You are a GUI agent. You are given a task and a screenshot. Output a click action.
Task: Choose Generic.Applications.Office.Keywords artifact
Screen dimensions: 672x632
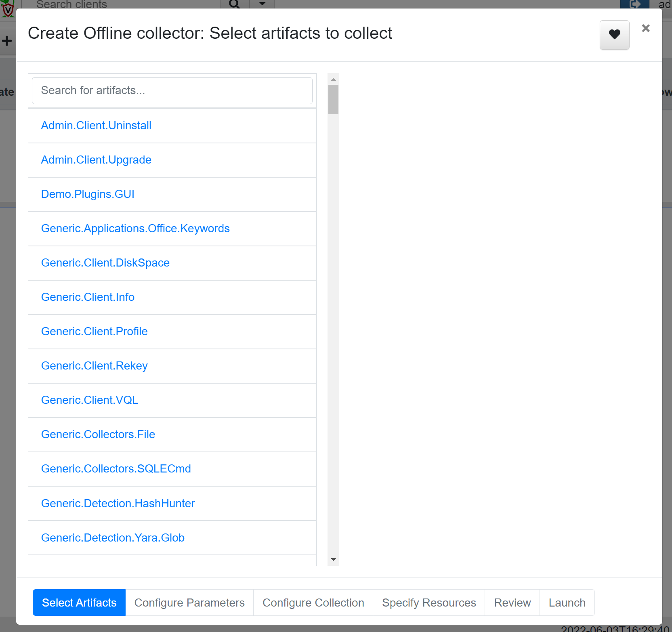click(172, 229)
